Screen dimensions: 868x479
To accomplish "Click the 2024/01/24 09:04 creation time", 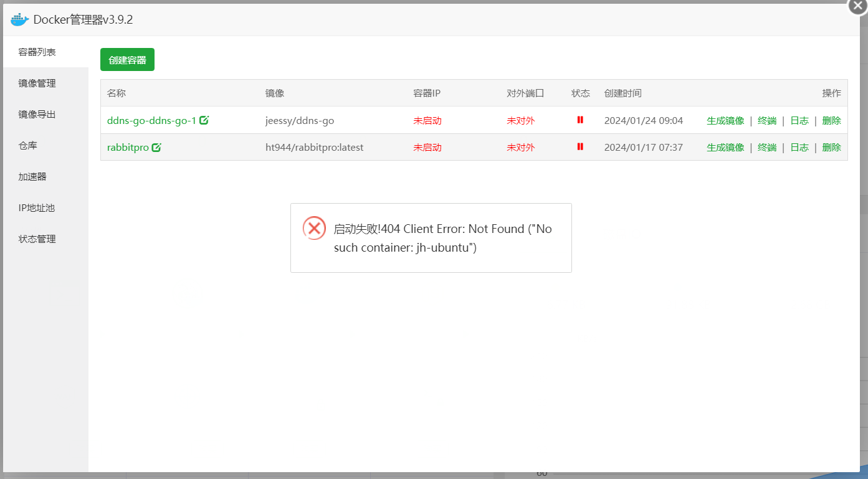I will [x=644, y=120].
